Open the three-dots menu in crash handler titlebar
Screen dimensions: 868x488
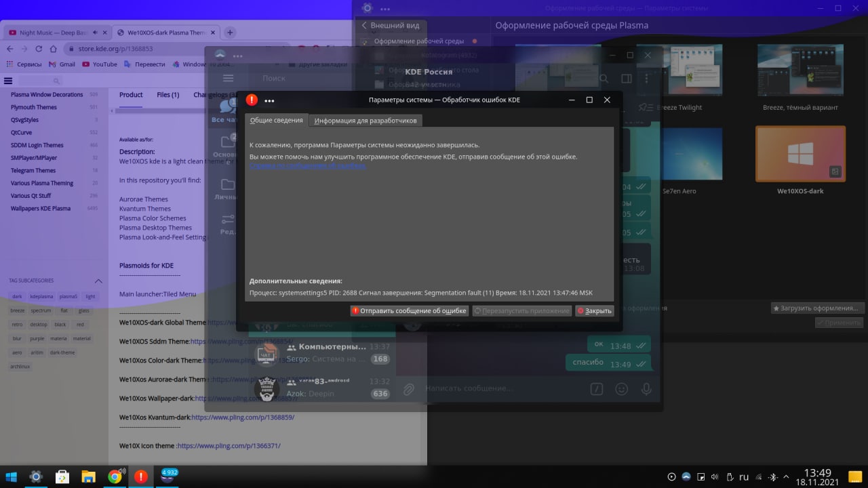269,100
